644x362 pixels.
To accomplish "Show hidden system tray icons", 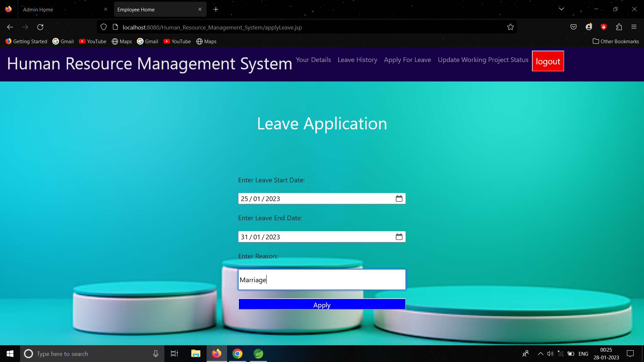I will pyautogui.click(x=540, y=354).
